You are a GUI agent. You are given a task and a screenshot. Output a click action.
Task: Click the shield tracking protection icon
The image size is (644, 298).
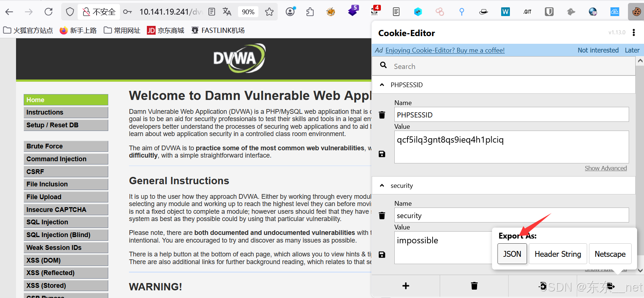click(70, 12)
